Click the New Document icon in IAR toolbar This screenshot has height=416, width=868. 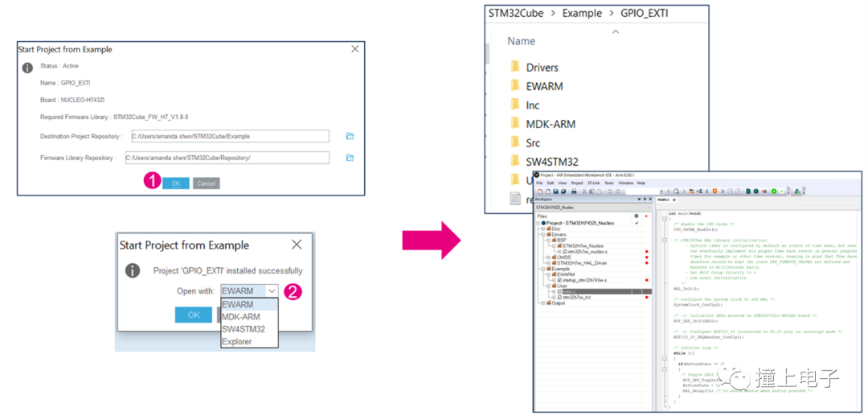[x=540, y=192]
